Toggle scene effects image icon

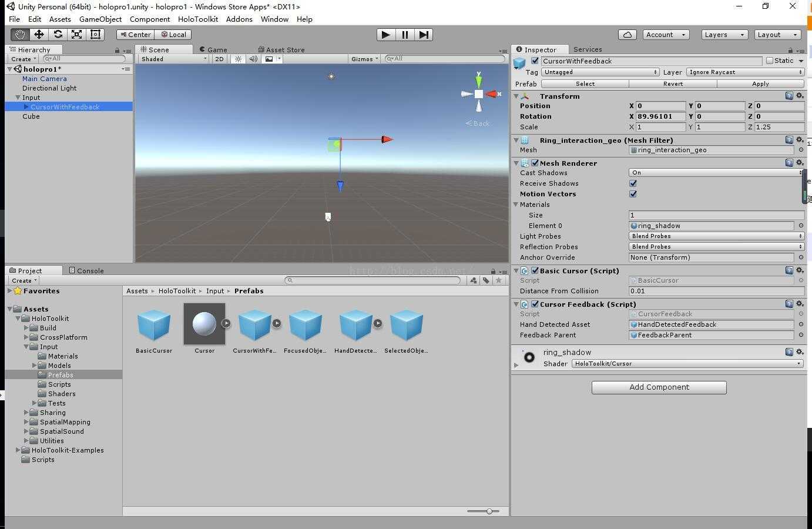269,59
